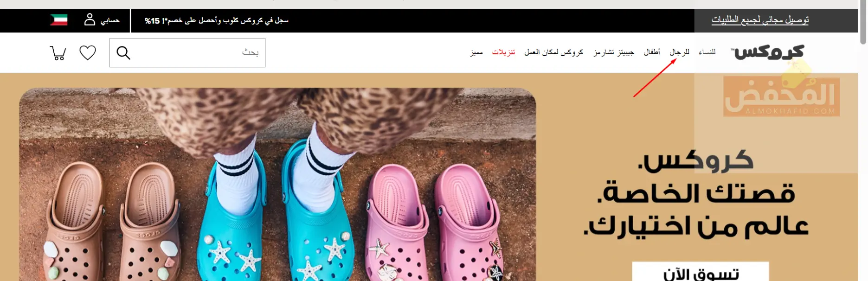Open the أطفال kids menu
Viewport: 868px width, 281px height.
coord(652,52)
